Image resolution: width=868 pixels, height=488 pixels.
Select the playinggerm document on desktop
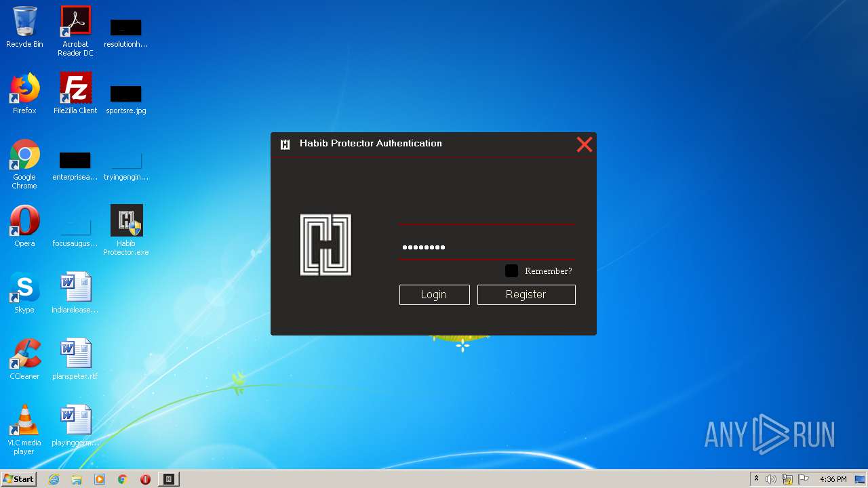coord(75,426)
